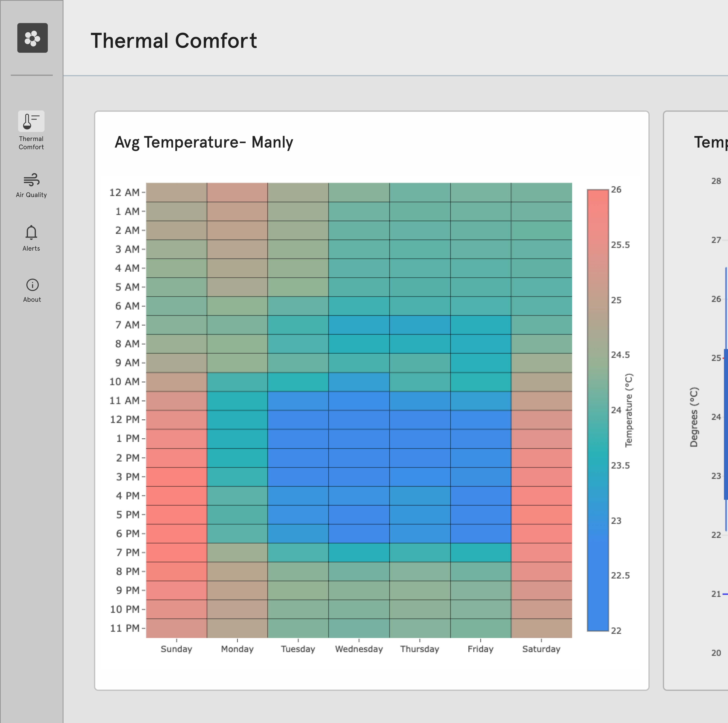Click the Thermal Comfort page heading
The height and width of the screenshot is (723, 728).
tap(174, 41)
